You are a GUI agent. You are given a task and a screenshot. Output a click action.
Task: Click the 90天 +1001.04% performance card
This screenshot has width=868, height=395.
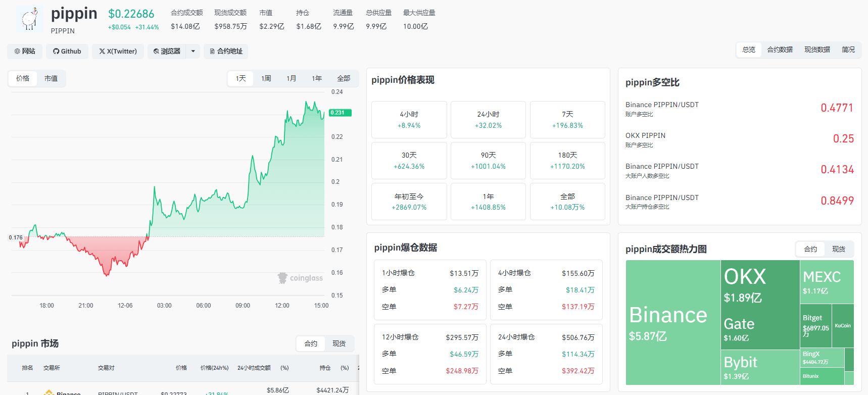488,161
